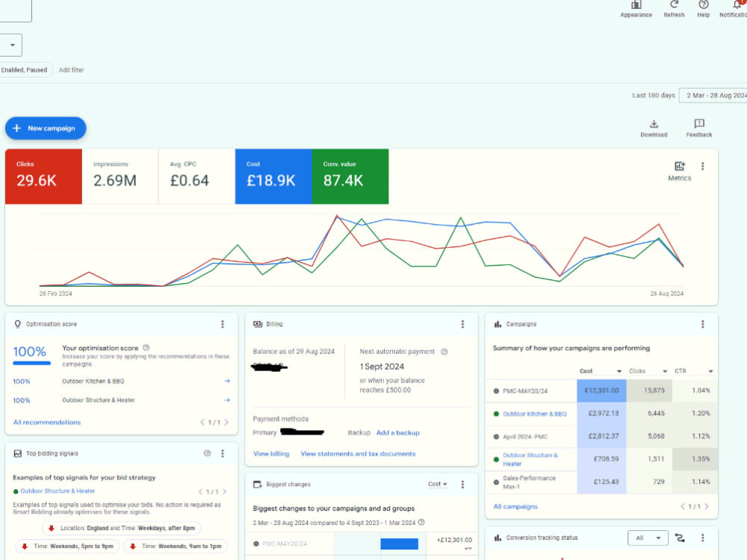The image size is (747, 560).
Task: Select the Avg. CPC metric tile
Action: (196, 177)
